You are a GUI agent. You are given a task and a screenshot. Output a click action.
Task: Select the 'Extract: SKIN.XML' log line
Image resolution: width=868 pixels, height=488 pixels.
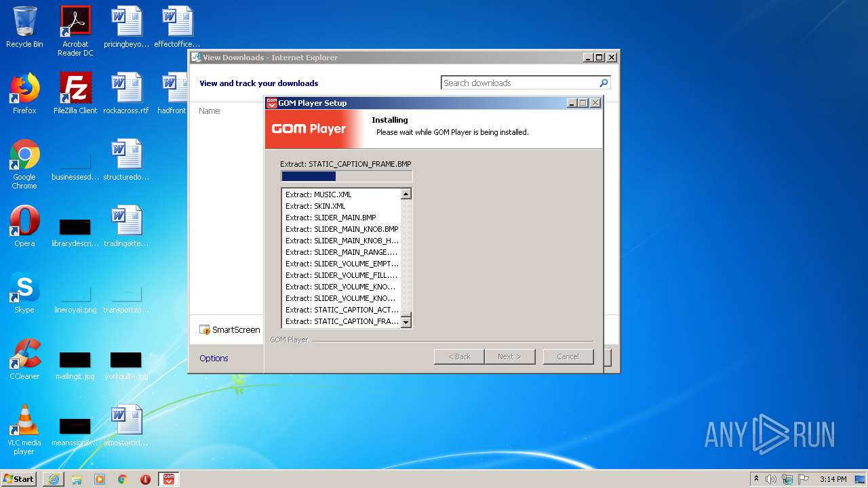click(x=315, y=206)
